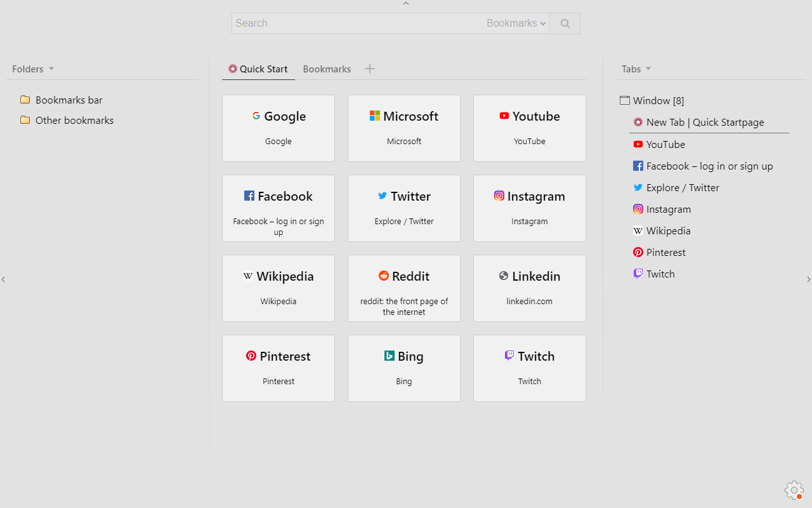Viewport: 812px width, 508px height.
Task: Click the Pinterest icon in tile
Action: (x=251, y=356)
